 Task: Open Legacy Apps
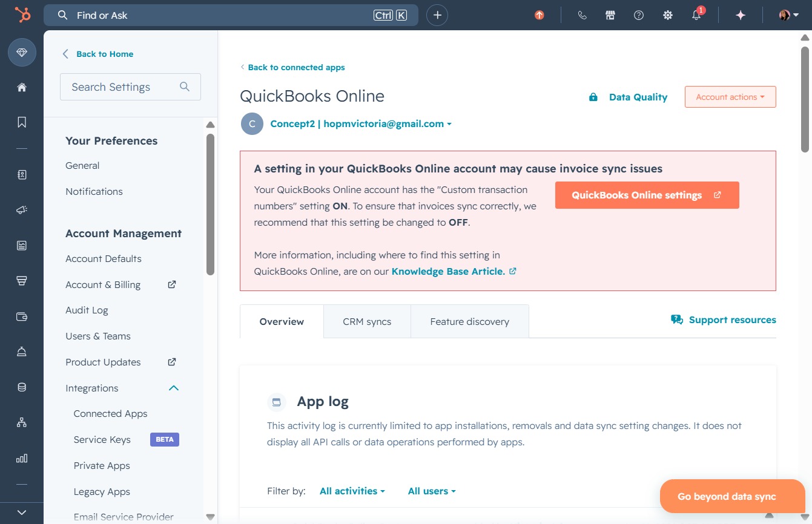click(102, 492)
